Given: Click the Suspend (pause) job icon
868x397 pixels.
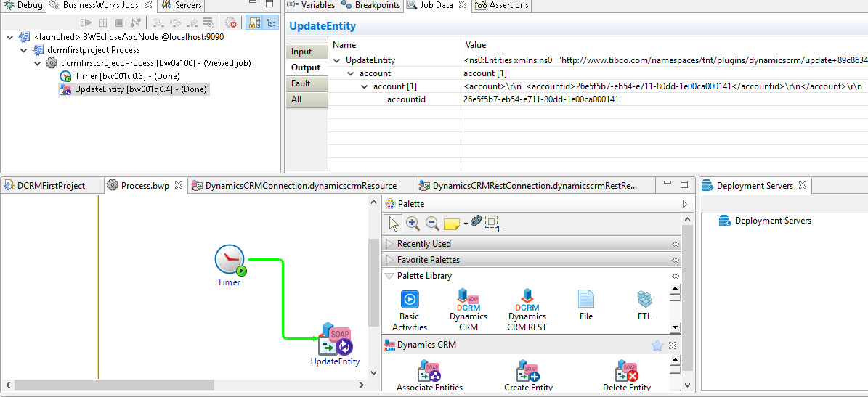Looking at the screenshot, I should (102, 22).
